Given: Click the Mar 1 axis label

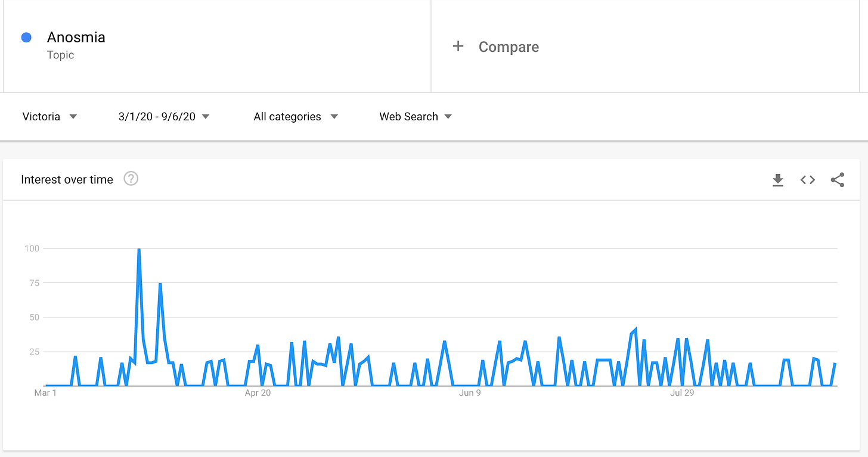Looking at the screenshot, I should pyautogui.click(x=45, y=393).
